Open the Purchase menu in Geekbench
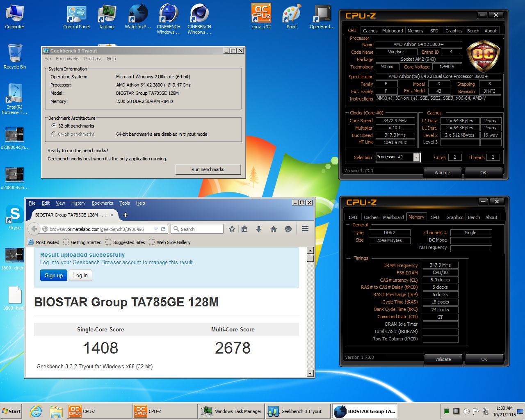525x420 pixels. coord(93,59)
